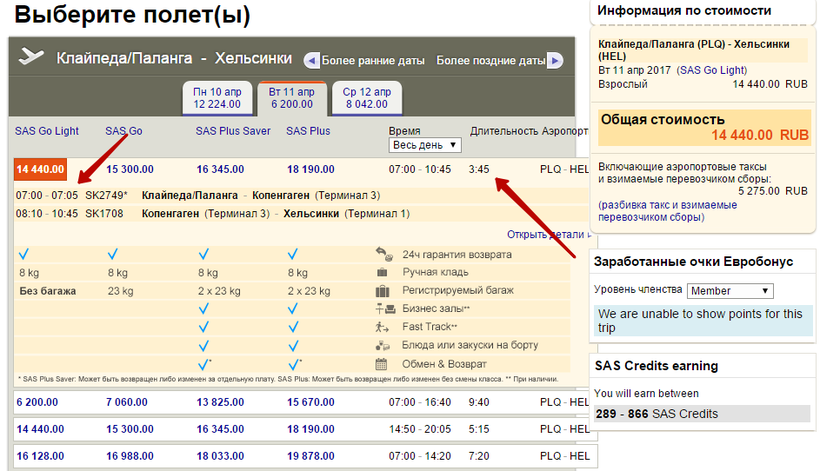Open the membership level 'Member' dropdown
The width and height of the screenshot is (820, 471).
[729, 291]
